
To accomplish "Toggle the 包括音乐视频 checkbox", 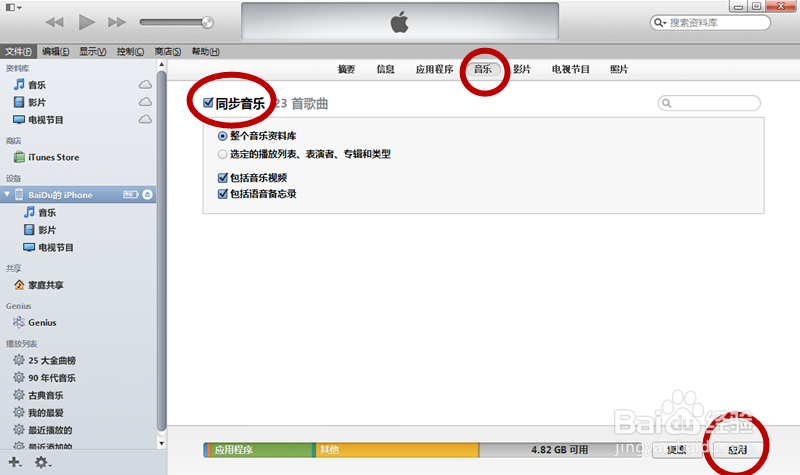I will [222, 178].
